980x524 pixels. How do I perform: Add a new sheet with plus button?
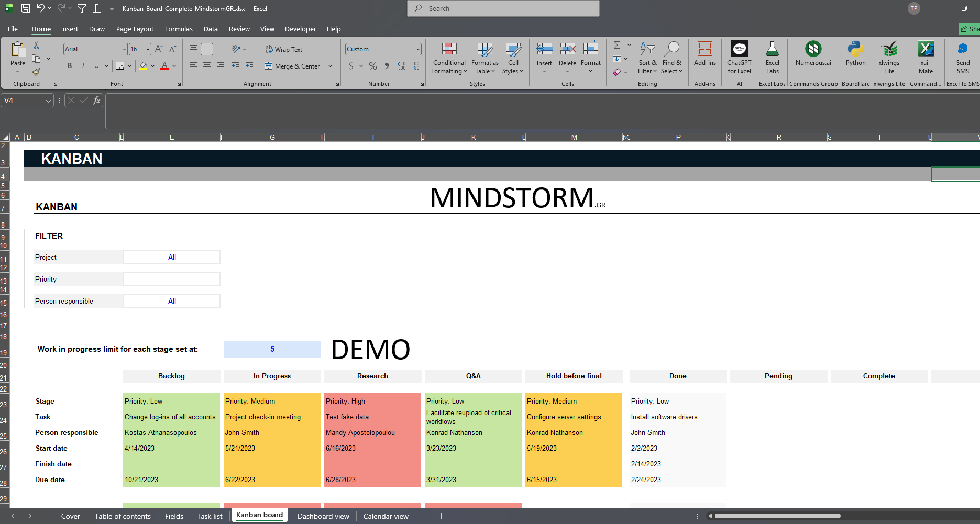click(441, 516)
